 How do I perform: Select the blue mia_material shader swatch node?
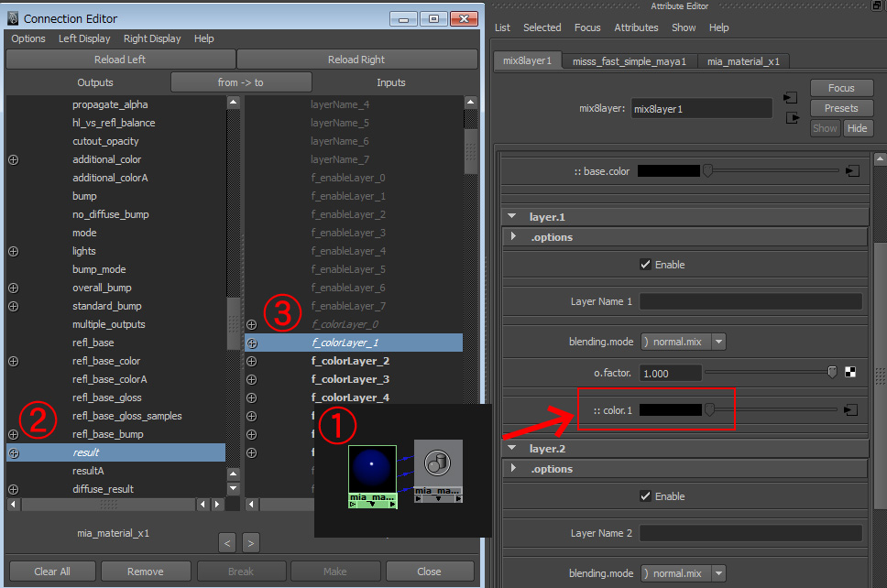372,470
